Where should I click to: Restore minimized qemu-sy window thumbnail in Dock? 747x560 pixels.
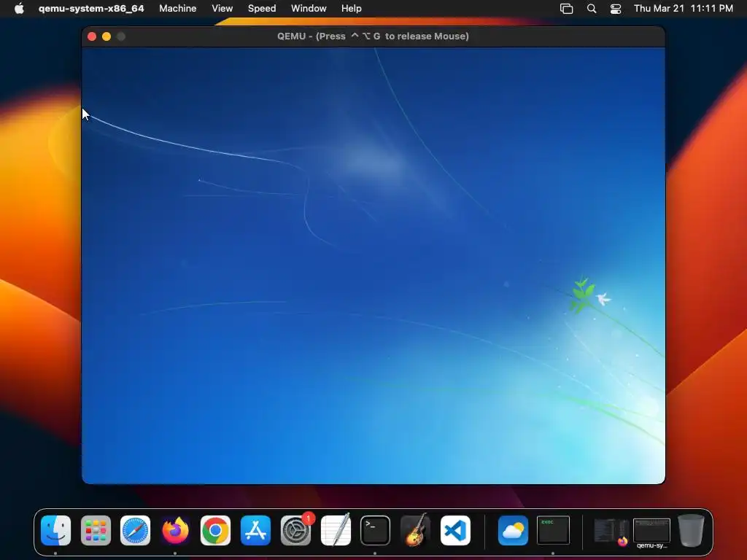coord(651,532)
